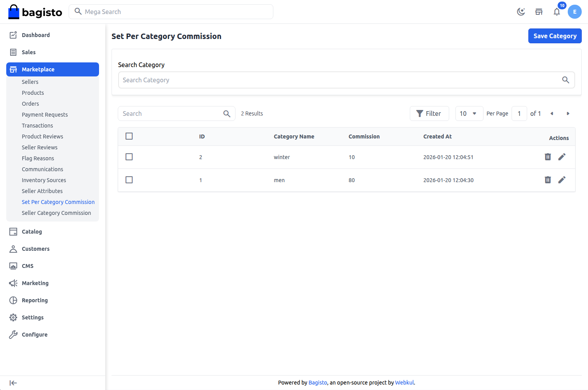
Task: Check the select-all checkbox in table header
Action: pyautogui.click(x=129, y=136)
